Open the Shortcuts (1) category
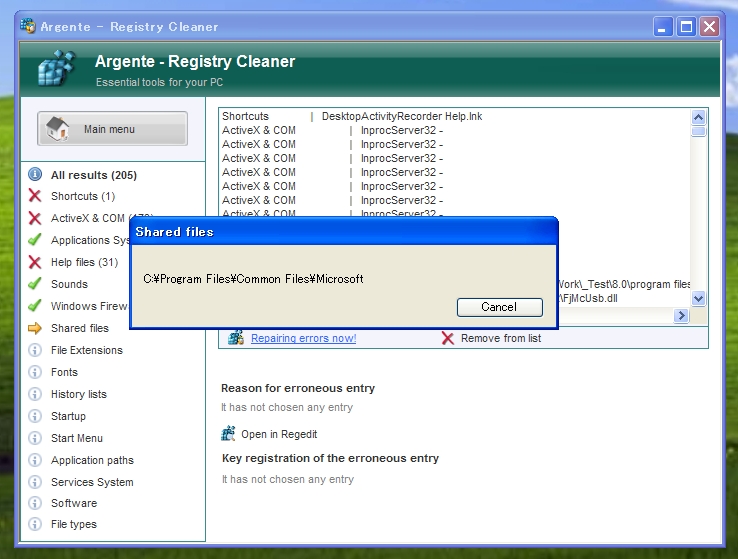Image resolution: width=738 pixels, height=559 pixels. (83, 196)
